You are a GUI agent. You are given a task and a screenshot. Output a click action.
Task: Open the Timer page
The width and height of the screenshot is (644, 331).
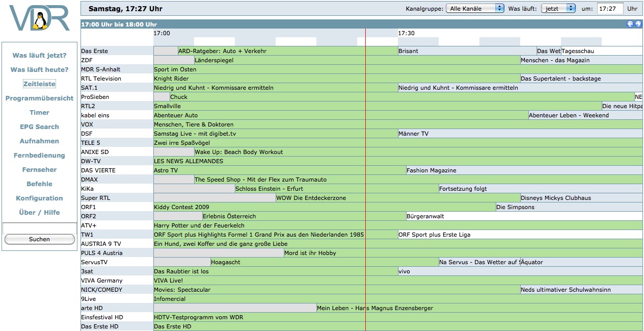(x=39, y=112)
